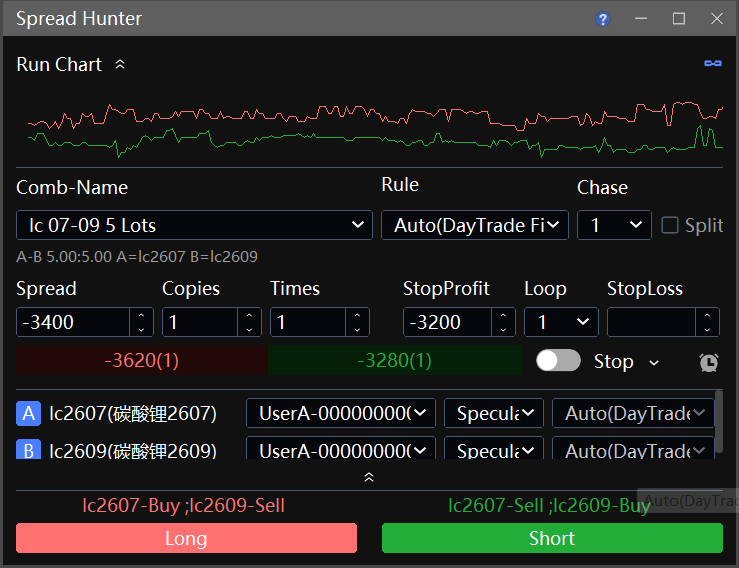Click the green -3280(1) price cell
Viewport: 739px width, 568px height.
coord(394,360)
